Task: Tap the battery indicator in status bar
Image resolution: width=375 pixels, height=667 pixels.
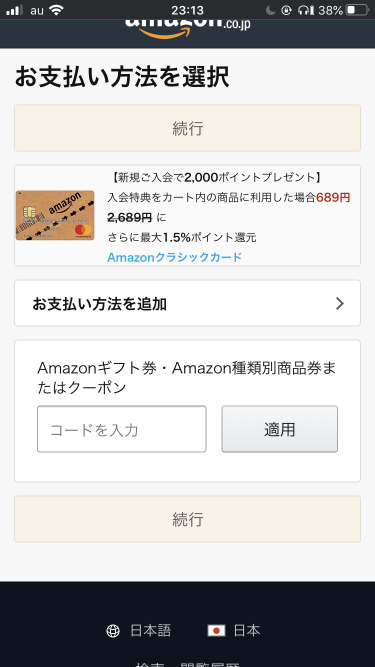Action: (x=356, y=10)
